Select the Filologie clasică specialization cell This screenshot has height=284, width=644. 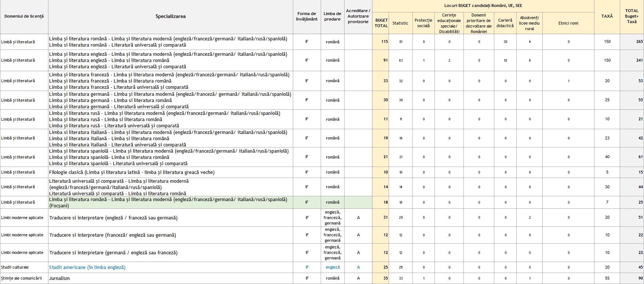click(x=171, y=172)
